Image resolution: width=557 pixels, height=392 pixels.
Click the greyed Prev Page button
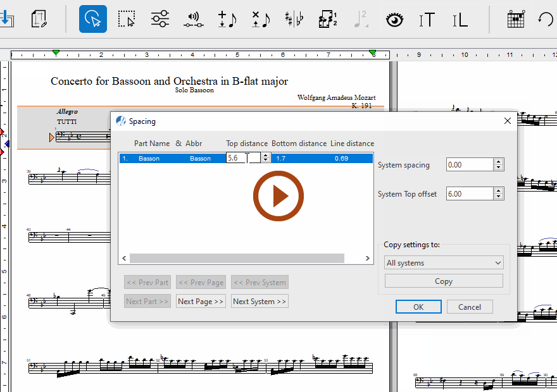tap(201, 283)
